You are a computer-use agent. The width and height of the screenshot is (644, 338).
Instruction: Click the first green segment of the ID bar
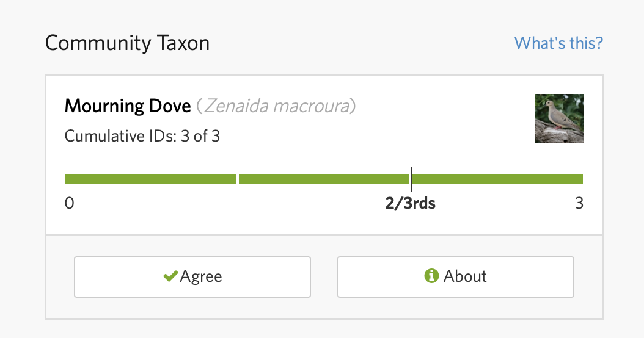click(150, 179)
